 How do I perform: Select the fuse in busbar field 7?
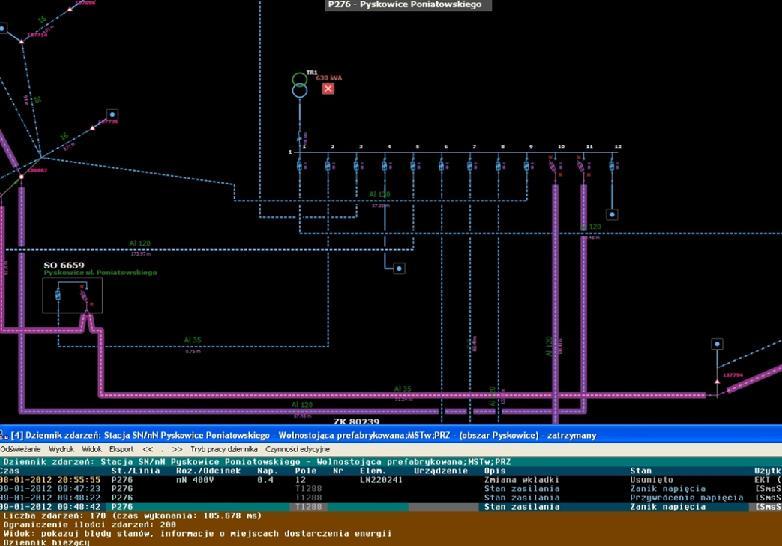pyautogui.click(x=470, y=164)
